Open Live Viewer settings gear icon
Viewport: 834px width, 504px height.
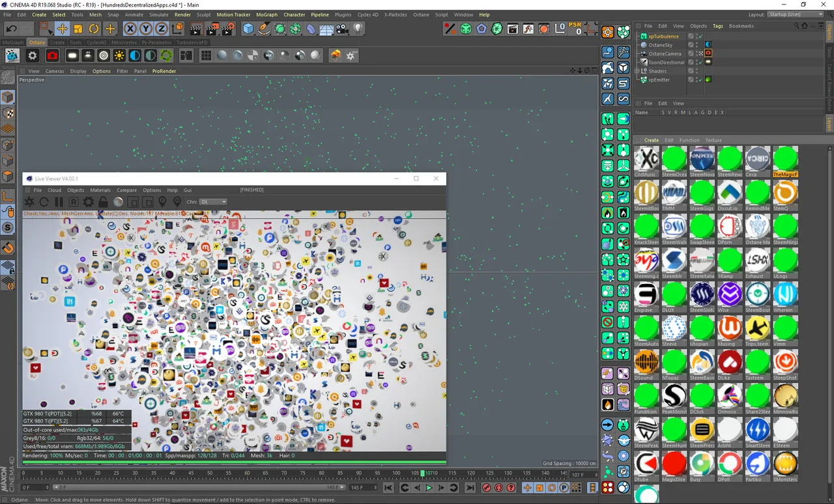(x=88, y=202)
